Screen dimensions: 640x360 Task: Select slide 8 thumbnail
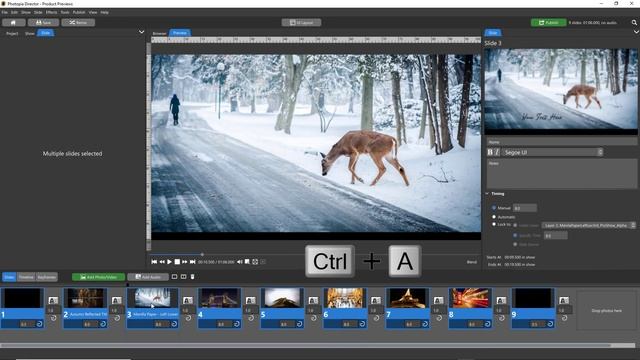point(470,298)
